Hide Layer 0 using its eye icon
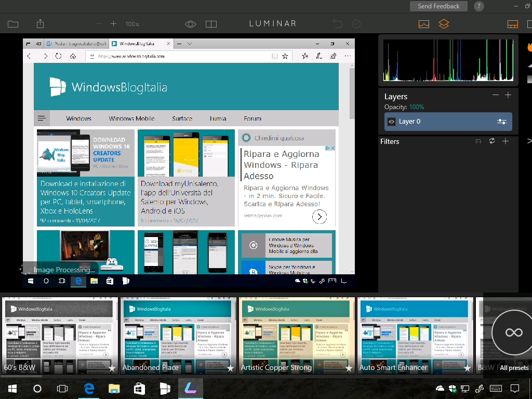This screenshot has height=399, width=532. [x=392, y=122]
